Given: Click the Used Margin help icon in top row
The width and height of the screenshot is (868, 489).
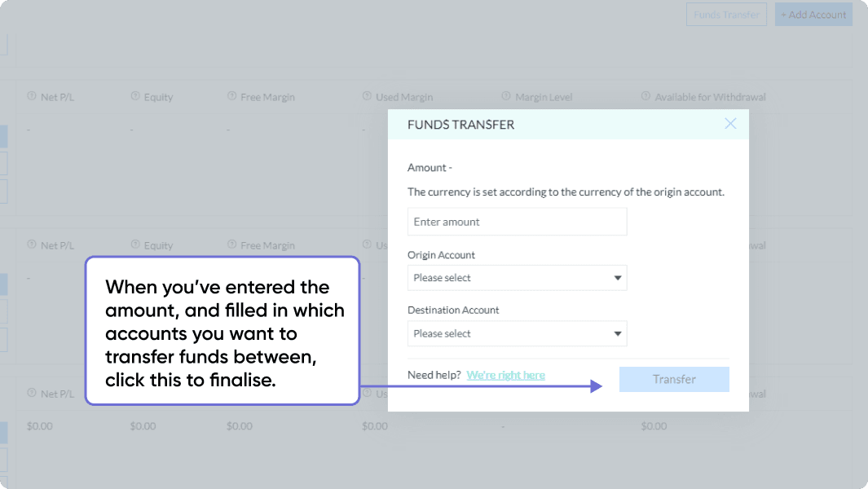Looking at the screenshot, I should point(368,96).
